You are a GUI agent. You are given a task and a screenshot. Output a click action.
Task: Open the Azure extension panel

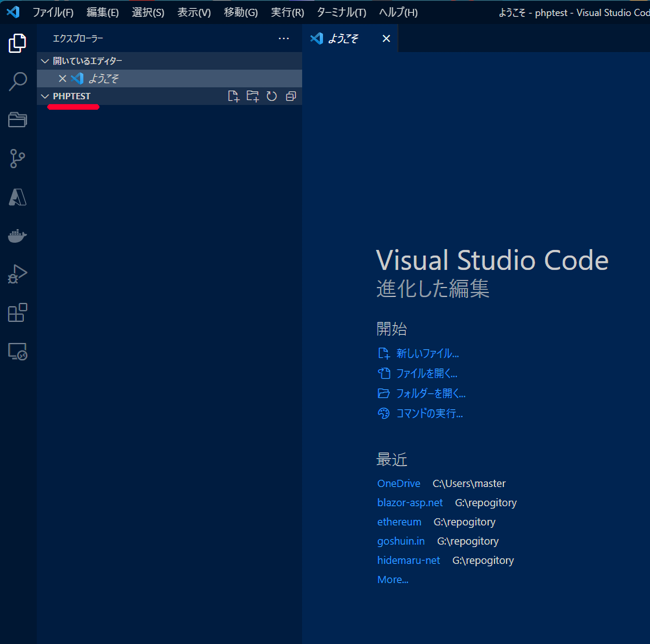point(18,197)
